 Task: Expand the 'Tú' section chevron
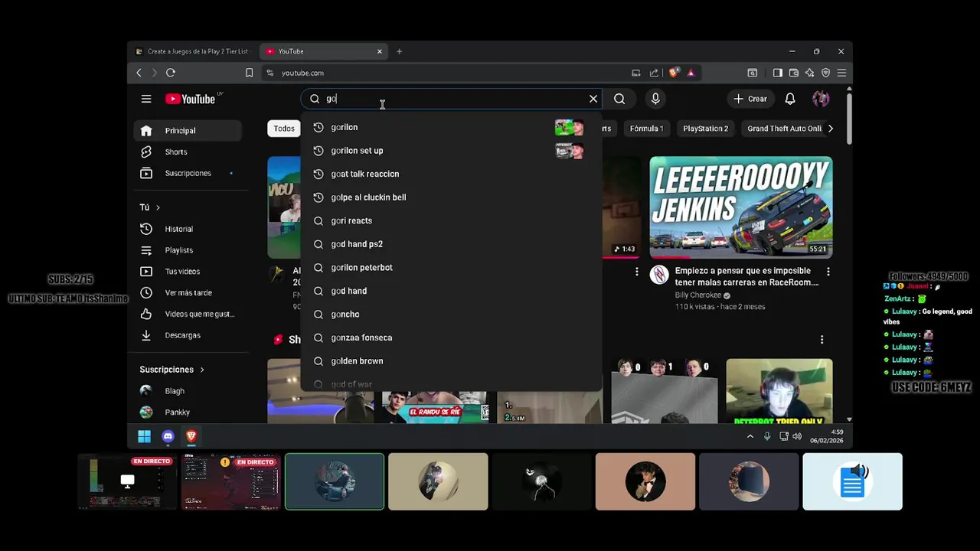click(158, 207)
